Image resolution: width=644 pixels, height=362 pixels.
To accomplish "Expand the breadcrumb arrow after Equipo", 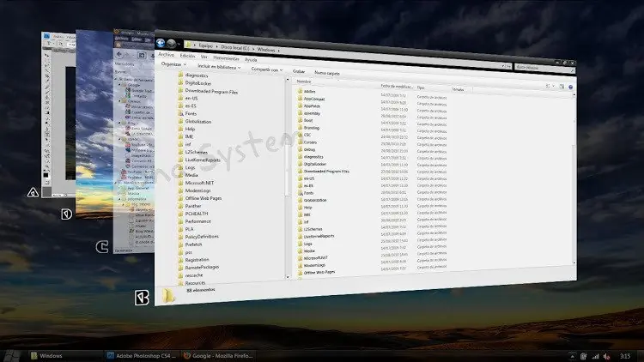I will [216, 46].
